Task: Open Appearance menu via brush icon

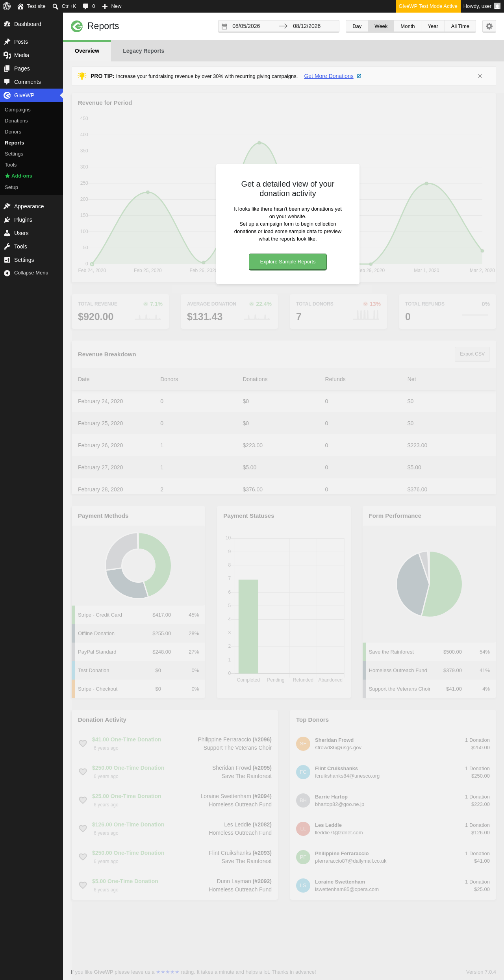Action: pyautogui.click(x=7, y=206)
